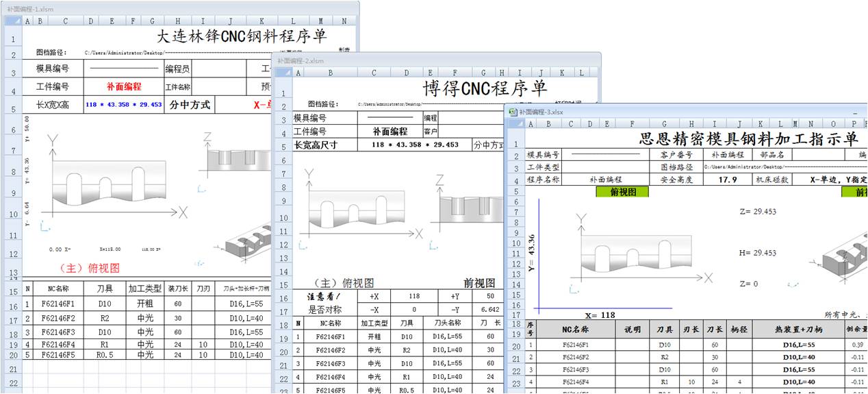The height and width of the screenshot is (394, 868).
Task: Click title cell 博得CNC程序单
Action: pos(485,87)
